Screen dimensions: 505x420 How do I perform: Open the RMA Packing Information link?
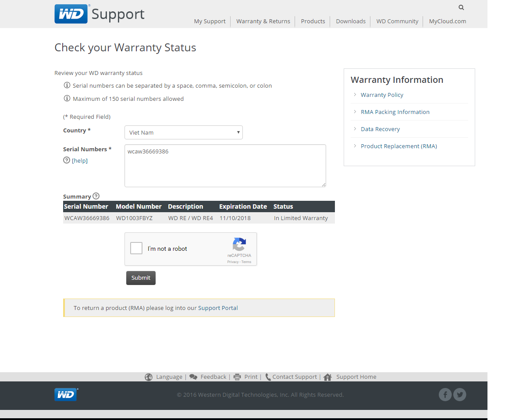click(x=395, y=112)
